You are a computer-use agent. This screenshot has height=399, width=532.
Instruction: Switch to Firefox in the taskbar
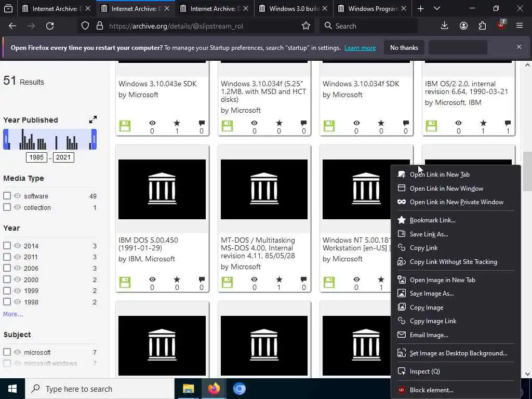[214, 389]
